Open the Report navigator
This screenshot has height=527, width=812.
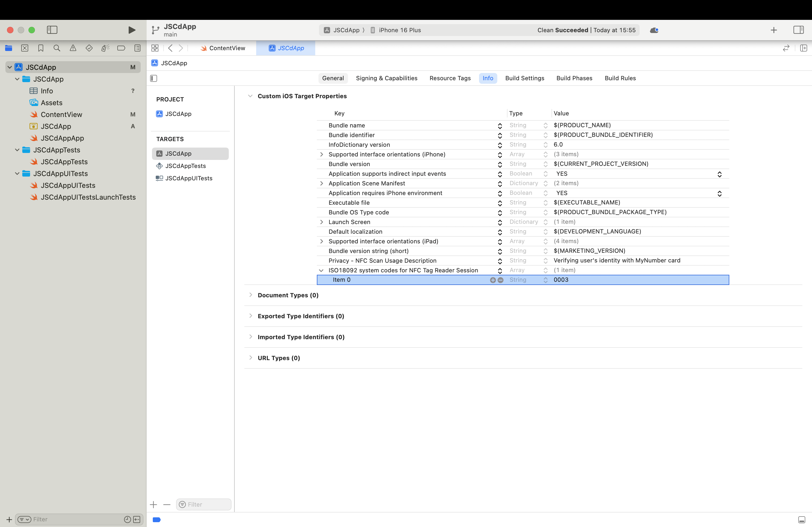point(137,48)
